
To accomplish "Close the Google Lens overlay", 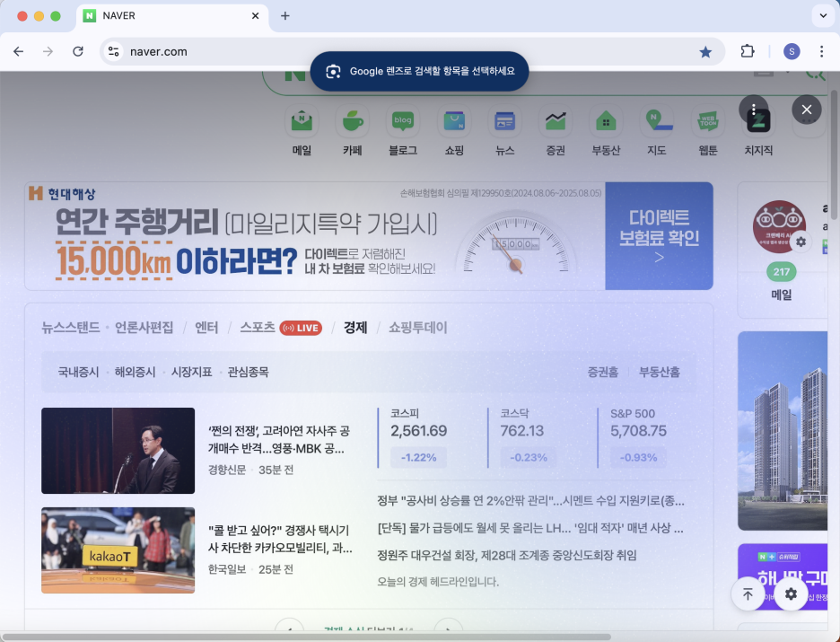I will click(806, 110).
